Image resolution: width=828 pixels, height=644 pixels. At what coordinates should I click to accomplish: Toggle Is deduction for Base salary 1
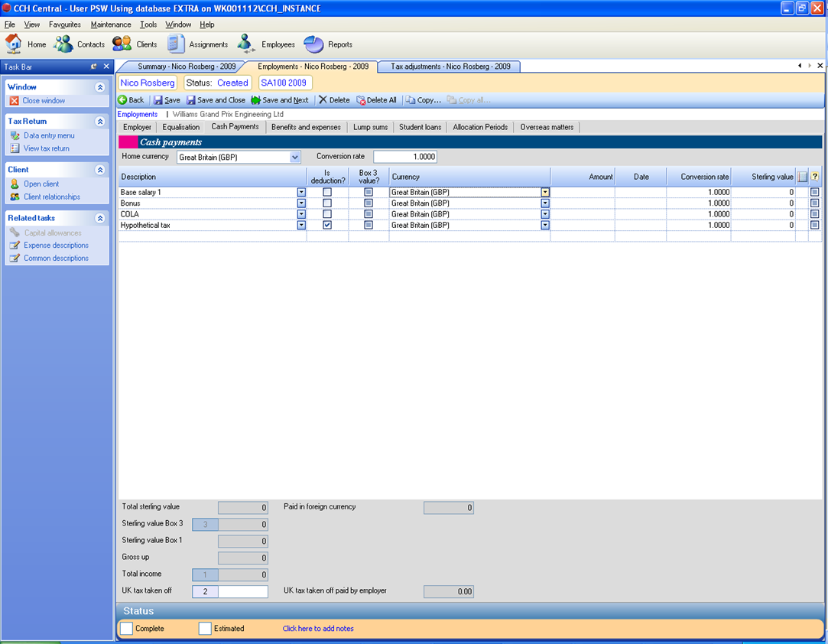click(x=327, y=192)
